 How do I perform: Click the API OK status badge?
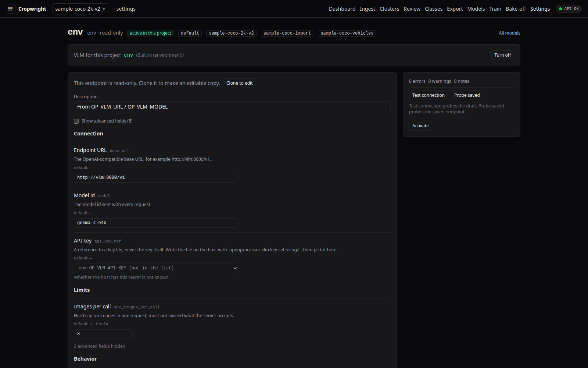coord(569,9)
